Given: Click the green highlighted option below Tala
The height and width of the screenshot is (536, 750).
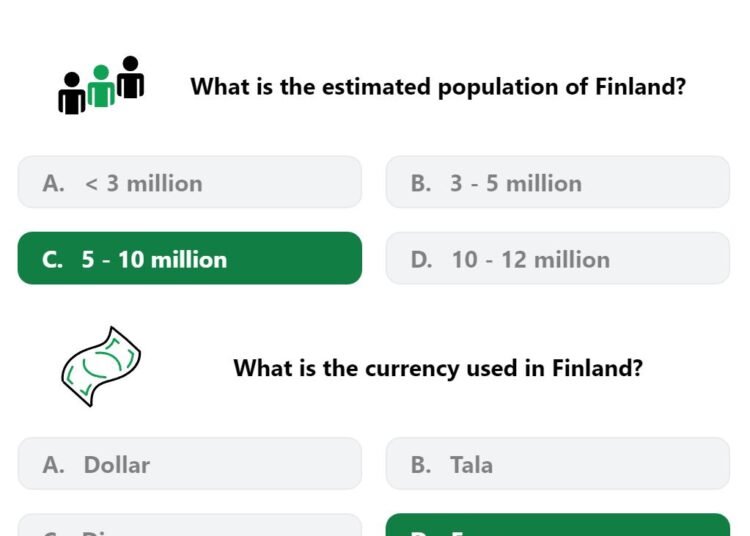Looking at the screenshot, I should pos(558,525).
